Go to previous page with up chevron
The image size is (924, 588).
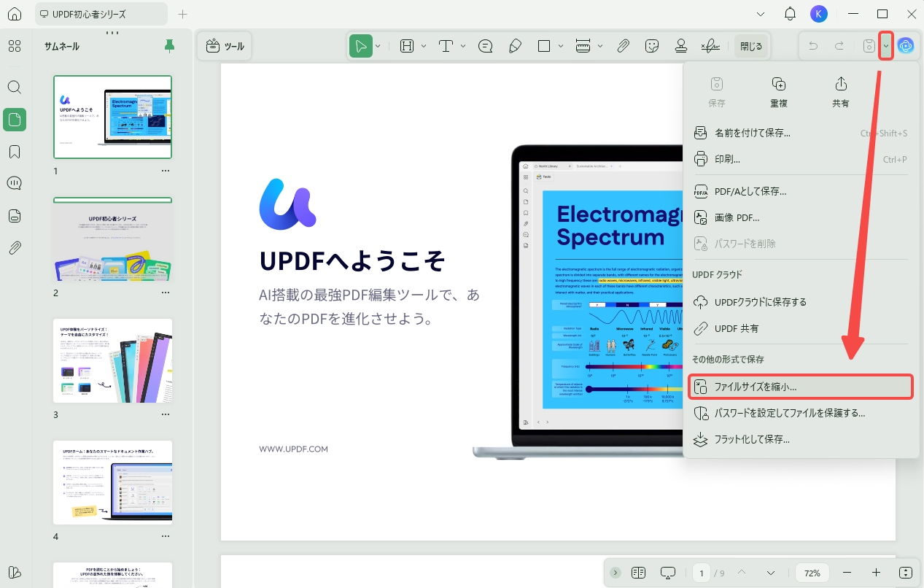(742, 573)
